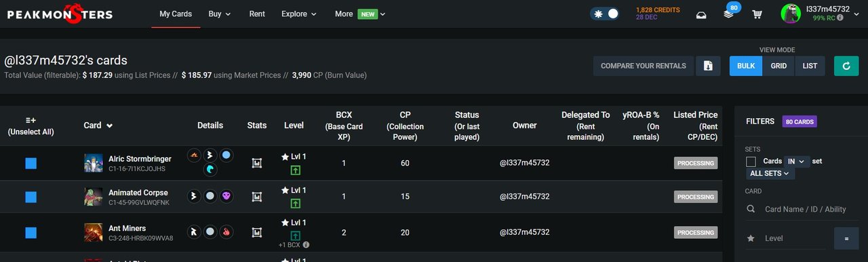Expand the l337m45732 account menu

[x=820, y=14]
